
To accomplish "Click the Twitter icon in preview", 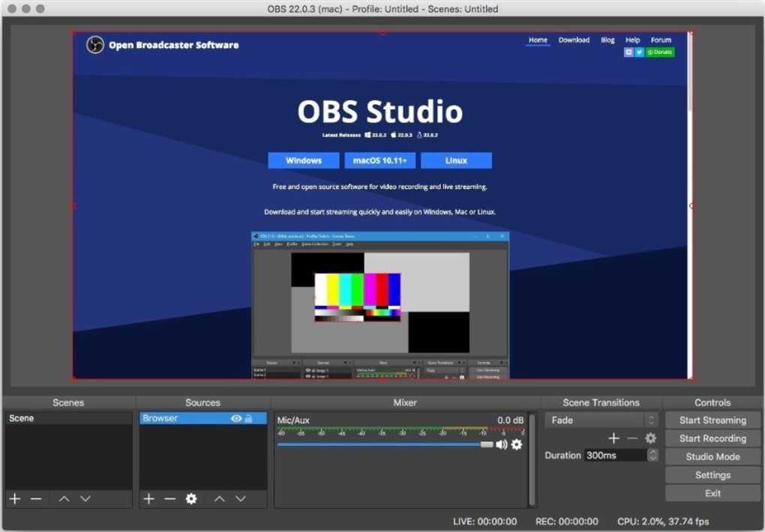I will (639, 52).
